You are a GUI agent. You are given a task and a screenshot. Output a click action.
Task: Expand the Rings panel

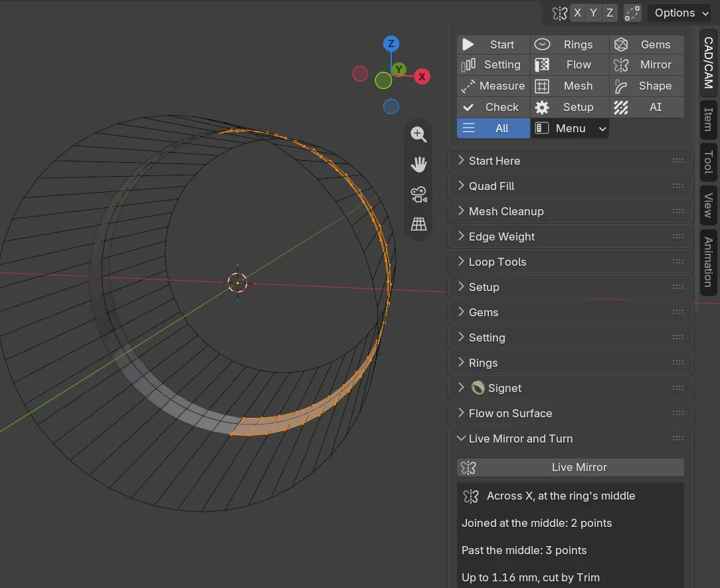tap(570, 363)
